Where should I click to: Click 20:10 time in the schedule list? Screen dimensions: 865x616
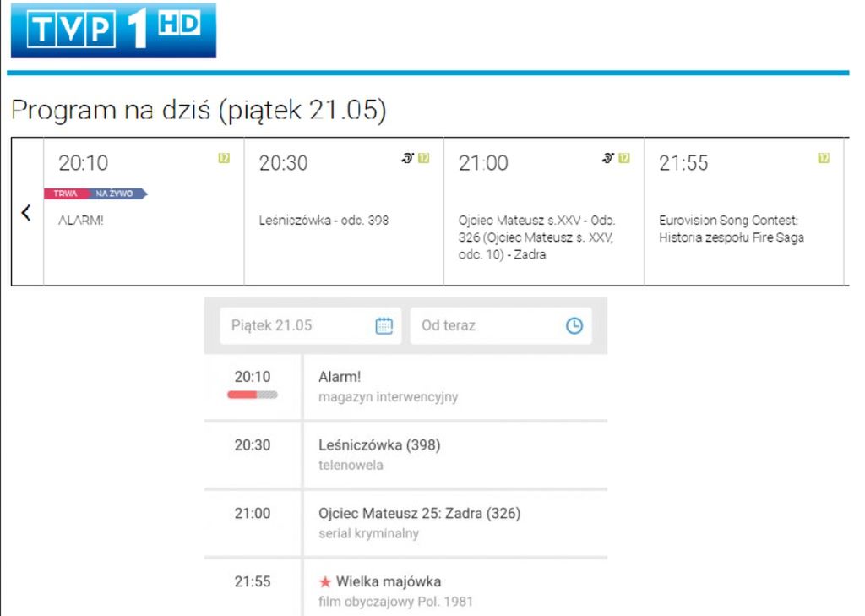(x=252, y=377)
